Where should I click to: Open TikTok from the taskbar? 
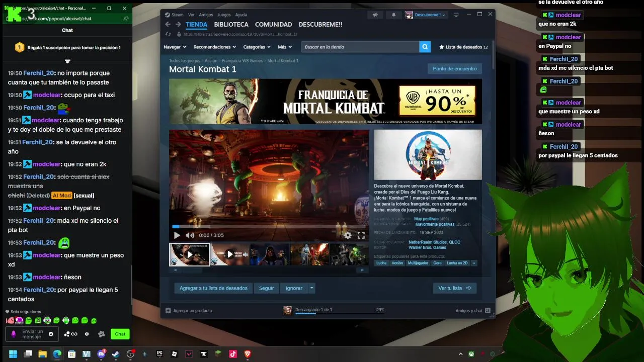click(233, 354)
